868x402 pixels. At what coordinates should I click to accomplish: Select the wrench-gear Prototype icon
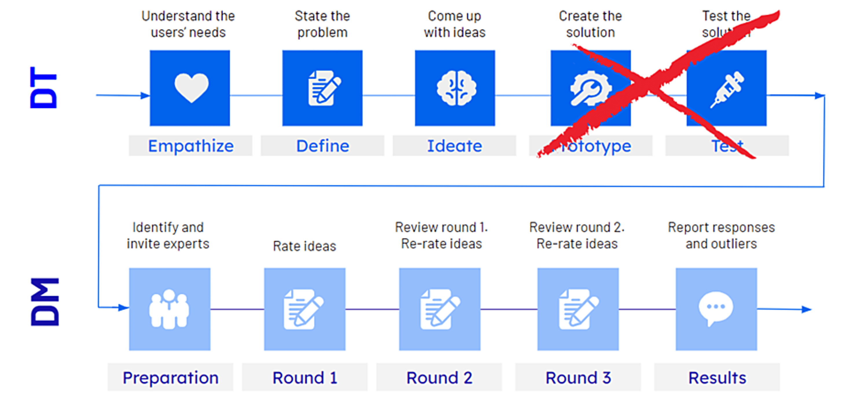pos(591,88)
